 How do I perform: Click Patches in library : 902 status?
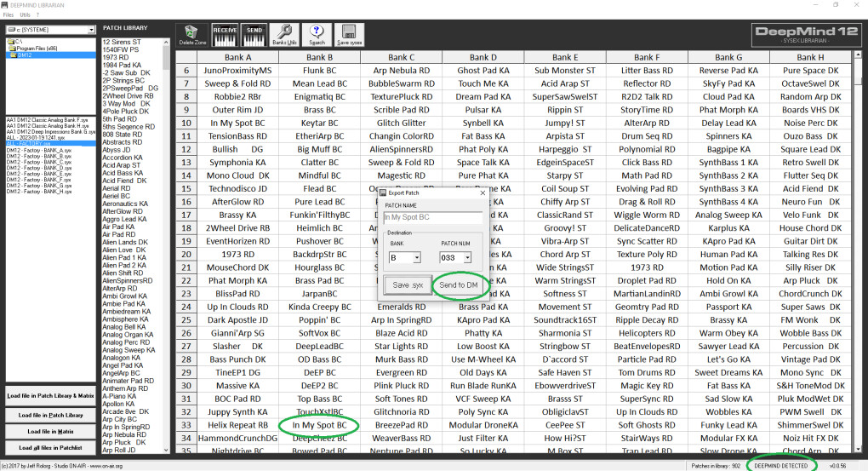coord(715,466)
